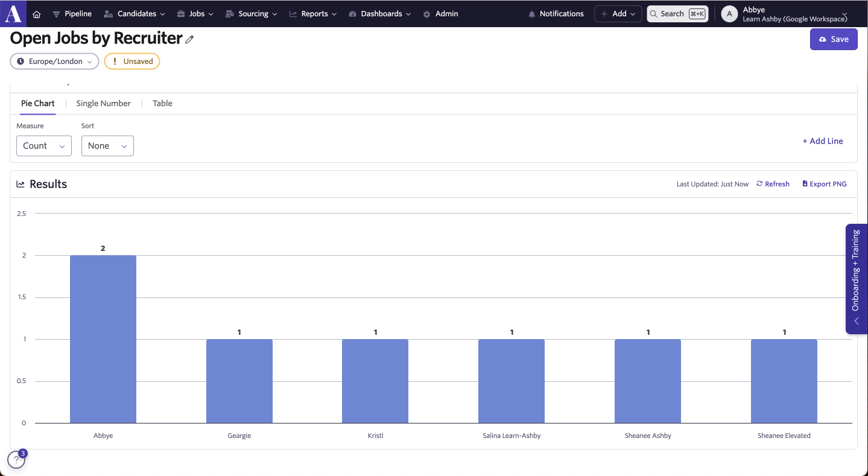Click the Kristl bar in chart
This screenshot has width=868, height=476.
(375, 381)
